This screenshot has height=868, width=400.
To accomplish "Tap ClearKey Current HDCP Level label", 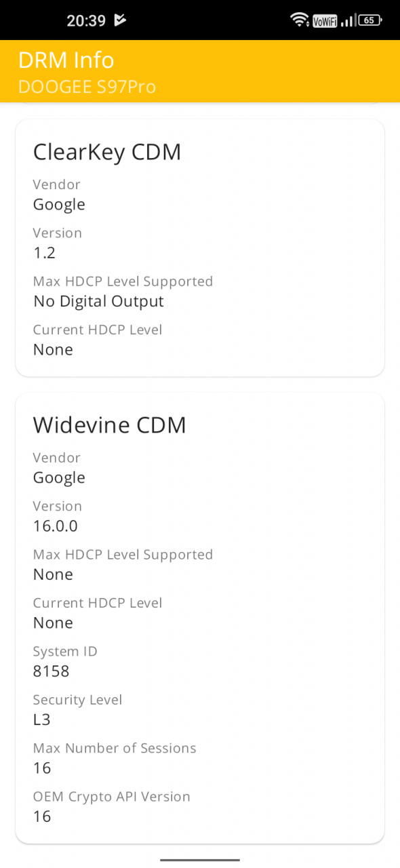I will click(x=98, y=330).
